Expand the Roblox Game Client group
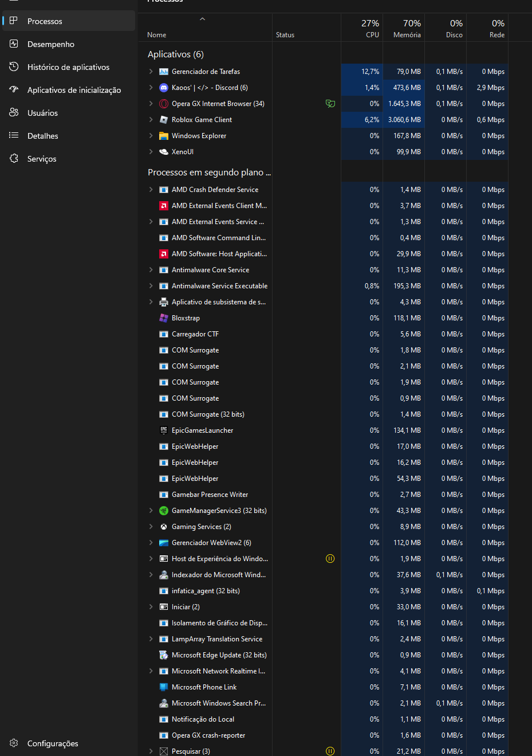This screenshot has width=532, height=756. (x=151, y=120)
